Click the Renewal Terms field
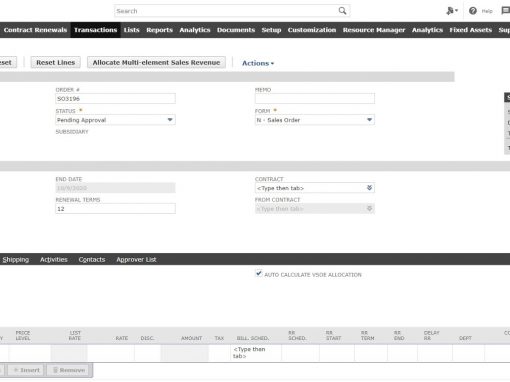 [x=115, y=209]
